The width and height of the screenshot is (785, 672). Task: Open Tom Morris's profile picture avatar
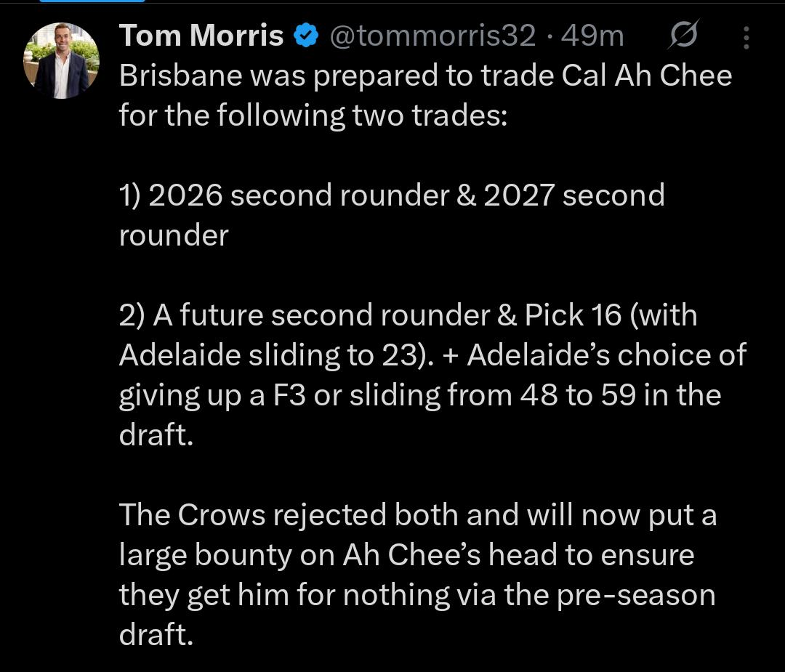(61, 60)
